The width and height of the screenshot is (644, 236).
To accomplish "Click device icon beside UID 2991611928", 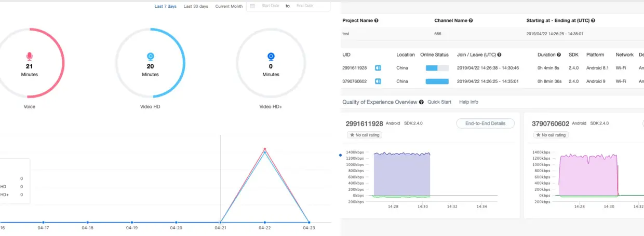I will (379, 68).
